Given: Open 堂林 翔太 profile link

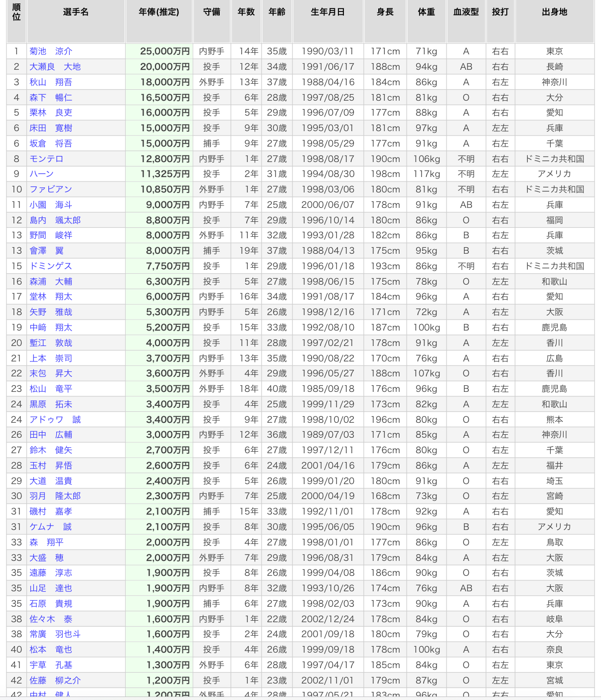Looking at the screenshot, I should point(51,297).
